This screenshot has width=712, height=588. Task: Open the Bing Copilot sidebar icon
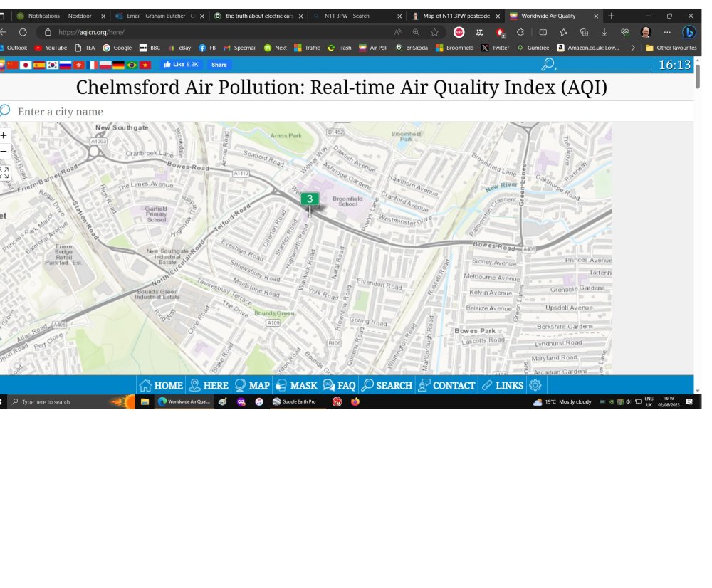point(689,32)
